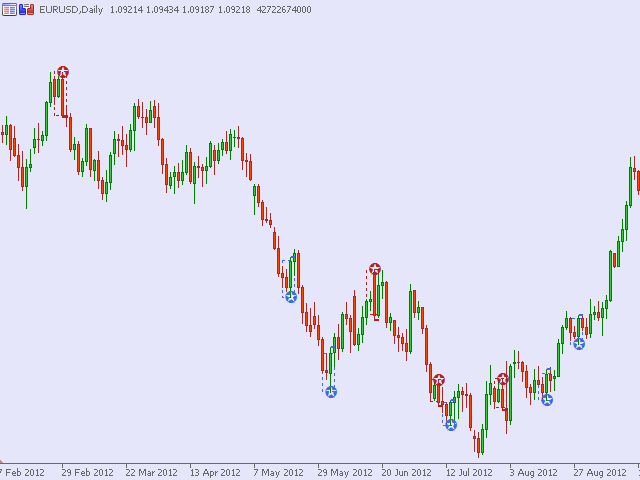Open the striped table icon beside EURUSD,Daily
This screenshot has height=480, width=640.
point(9,9)
